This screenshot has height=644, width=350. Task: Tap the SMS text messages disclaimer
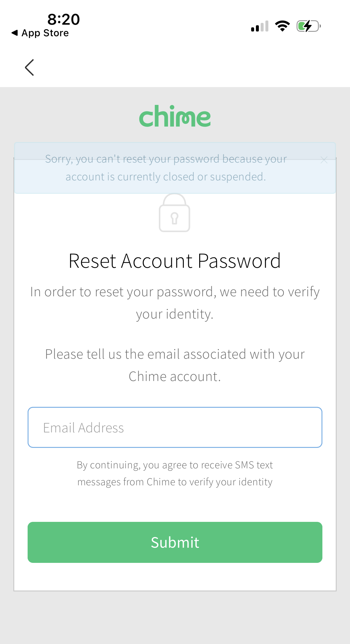[x=175, y=473]
